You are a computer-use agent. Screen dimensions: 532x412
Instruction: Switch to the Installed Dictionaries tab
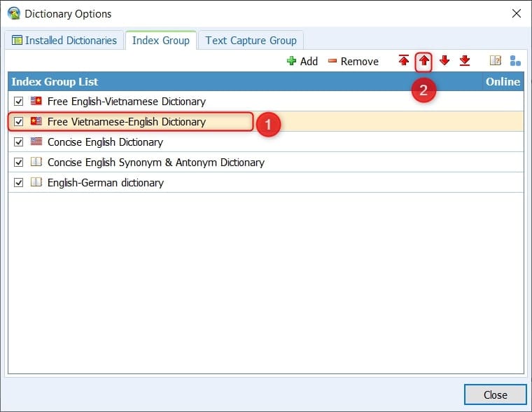(x=64, y=41)
